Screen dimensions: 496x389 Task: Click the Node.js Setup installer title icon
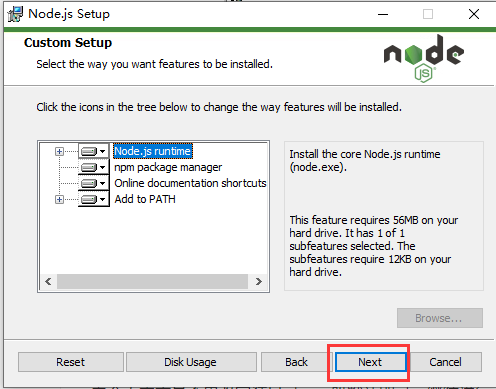click(x=15, y=14)
